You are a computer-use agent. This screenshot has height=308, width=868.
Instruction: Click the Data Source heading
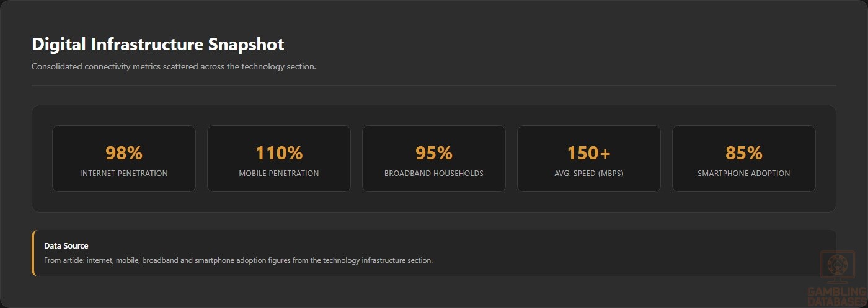[66, 246]
